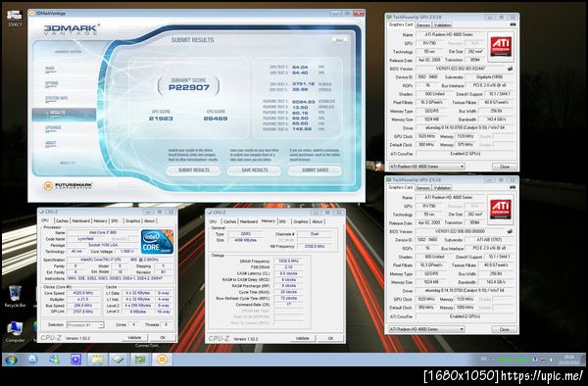Open the Windows Start orb
The height and width of the screenshot is (386, 588).
(11, 360)
